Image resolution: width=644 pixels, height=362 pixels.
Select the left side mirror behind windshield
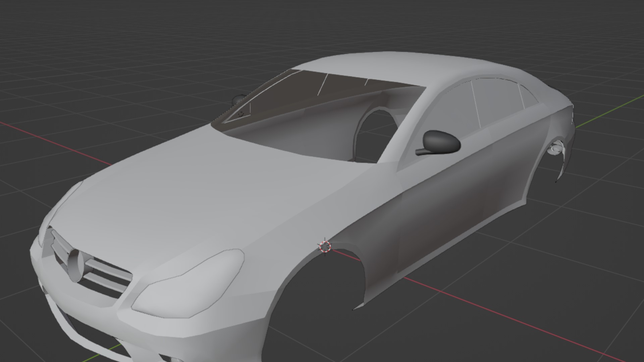pos(238,99)
